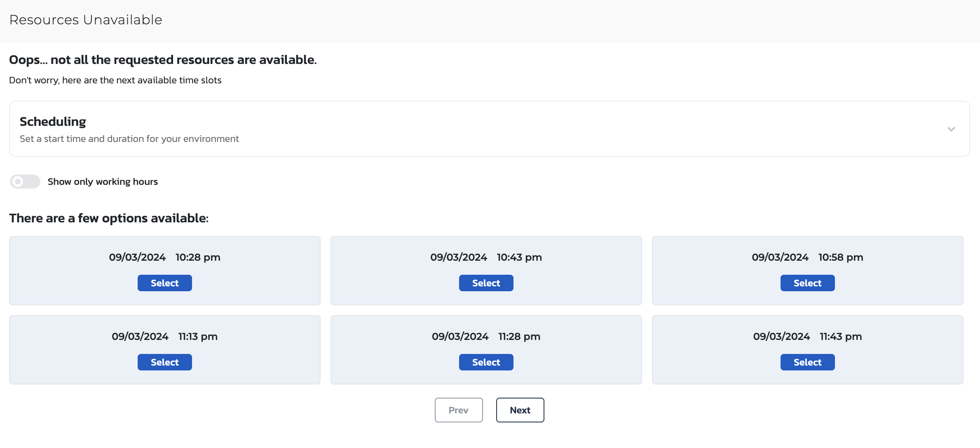Select the 10:43 pm time slot
This screenshot has width=980, height=448.
[x=486, y=283]
